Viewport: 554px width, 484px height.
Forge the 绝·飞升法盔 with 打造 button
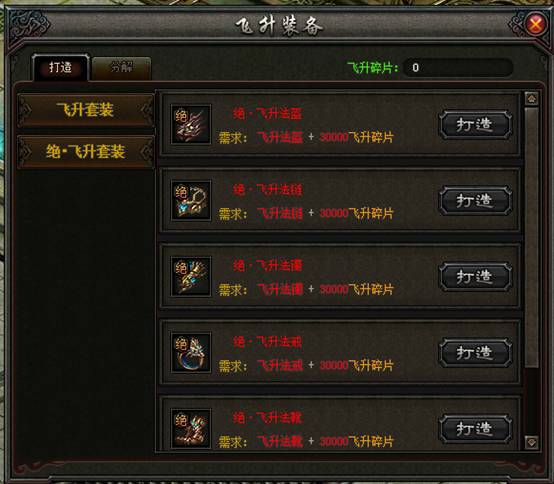pos(475,125)
